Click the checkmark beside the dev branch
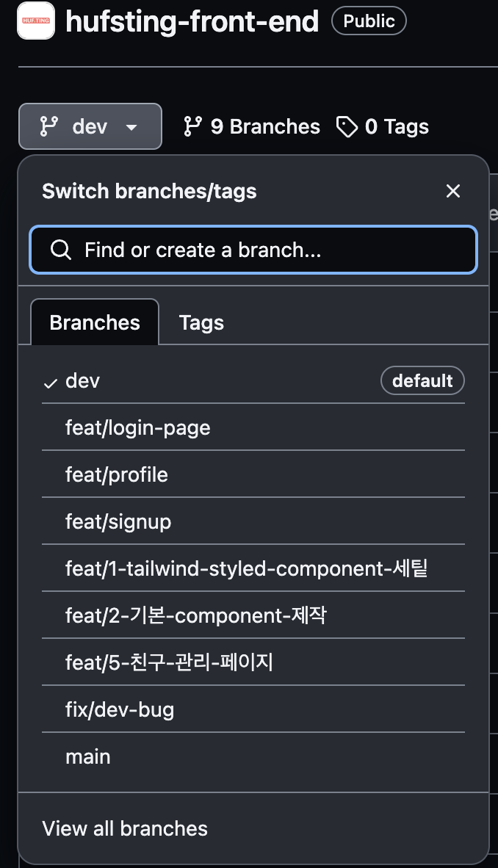 coord(50,381)
